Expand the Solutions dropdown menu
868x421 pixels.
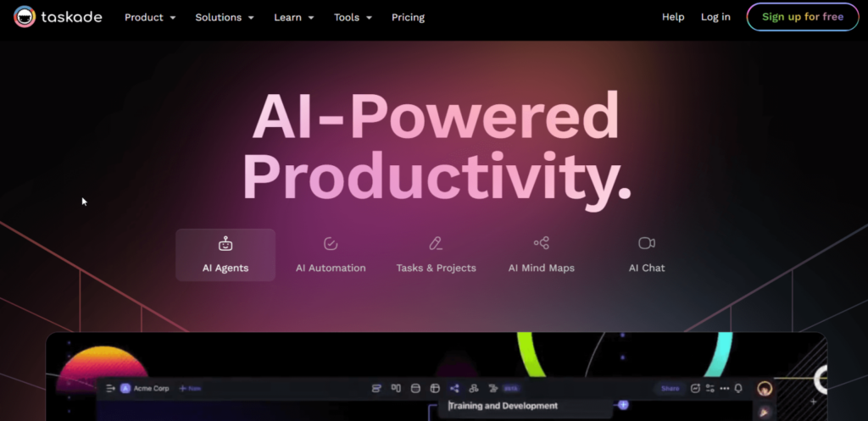click(x=224, y=17)
